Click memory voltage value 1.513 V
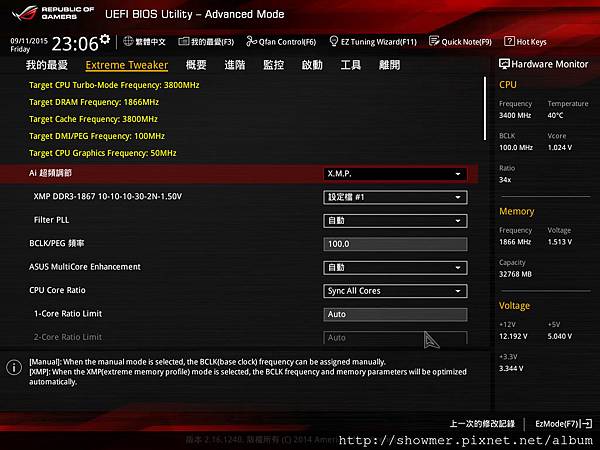 point(560,242)
